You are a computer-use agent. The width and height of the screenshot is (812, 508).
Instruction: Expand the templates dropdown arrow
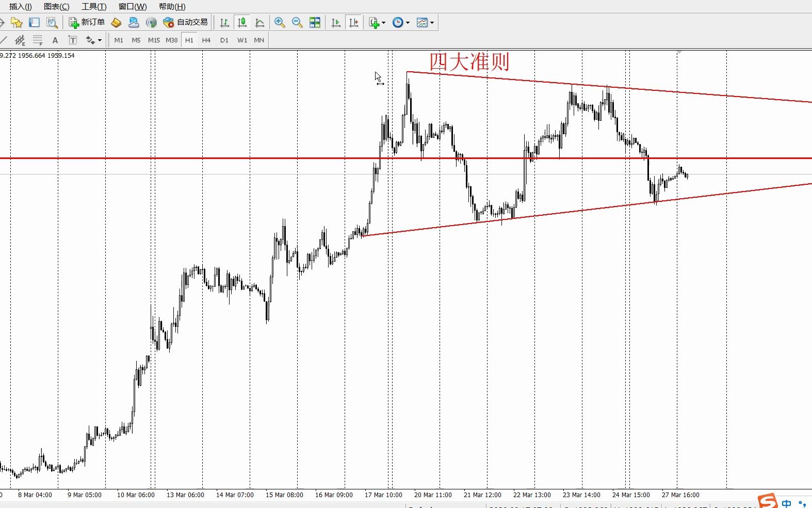(x=432, y=23)
